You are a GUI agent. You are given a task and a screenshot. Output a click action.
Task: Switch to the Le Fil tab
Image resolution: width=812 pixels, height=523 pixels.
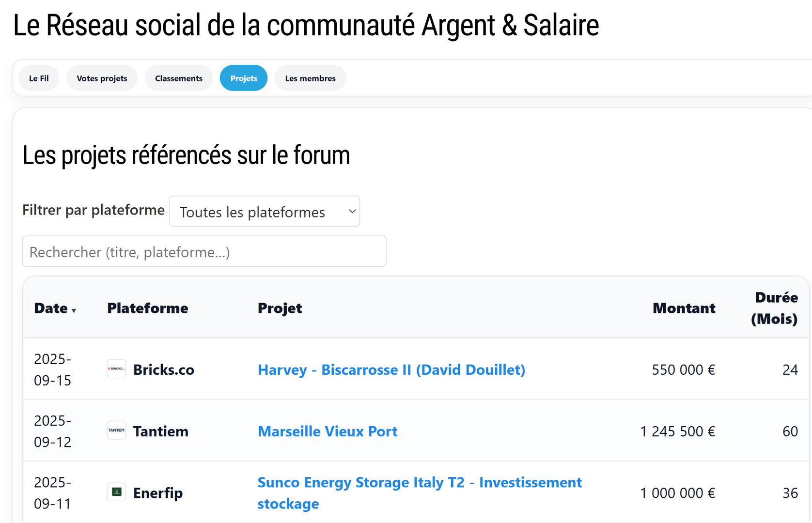(x=39, y=78)
